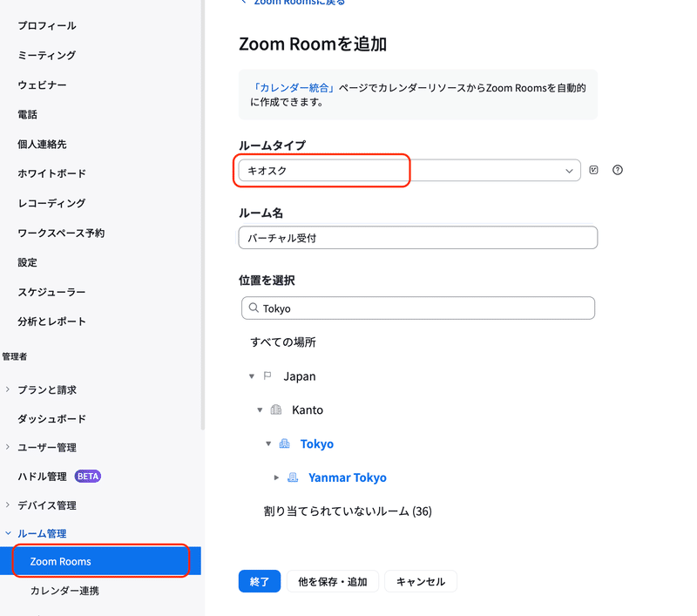The height and width of the screenshot is (616, 697).
Task: Collapse the ルーム管理 section
Action: [x=8, y=533]
